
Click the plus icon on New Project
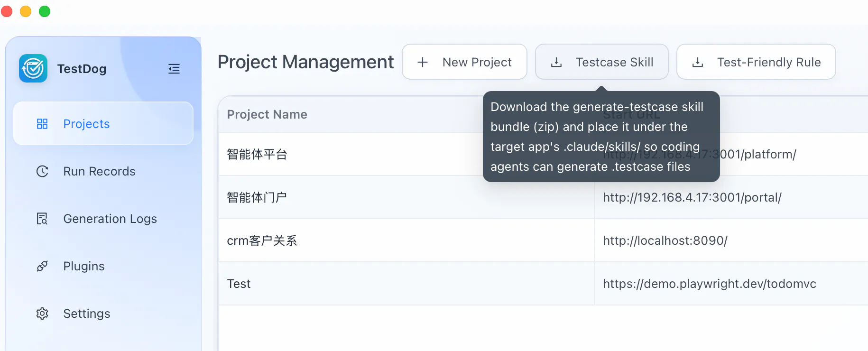423,62
